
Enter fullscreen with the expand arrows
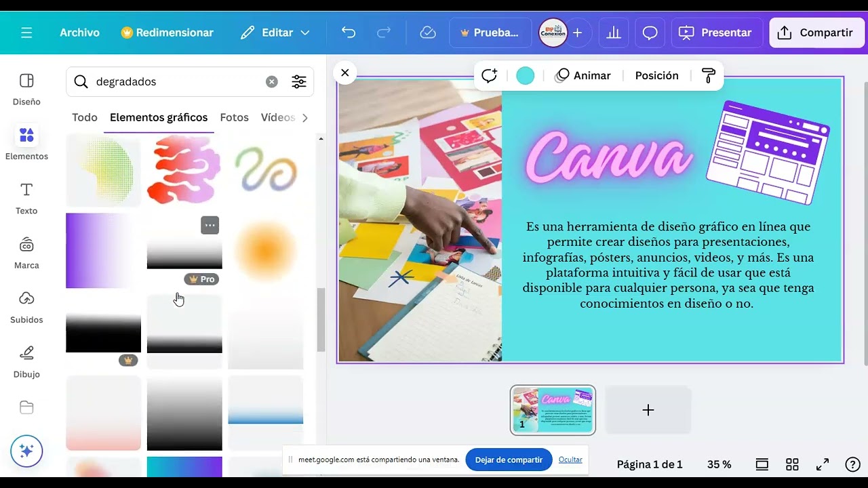823,464
